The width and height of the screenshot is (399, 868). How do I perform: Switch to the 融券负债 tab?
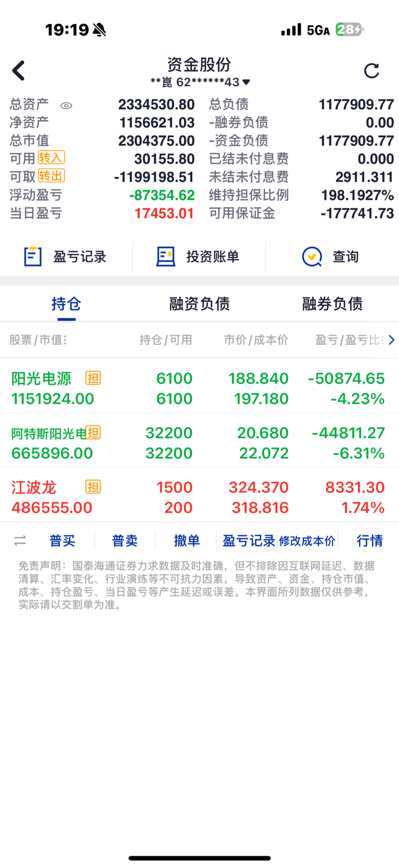332,304
